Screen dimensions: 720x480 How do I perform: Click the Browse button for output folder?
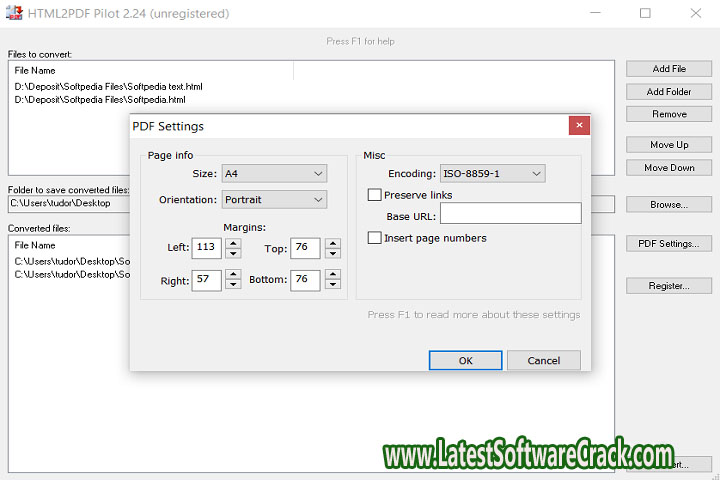tap(668, 204)
